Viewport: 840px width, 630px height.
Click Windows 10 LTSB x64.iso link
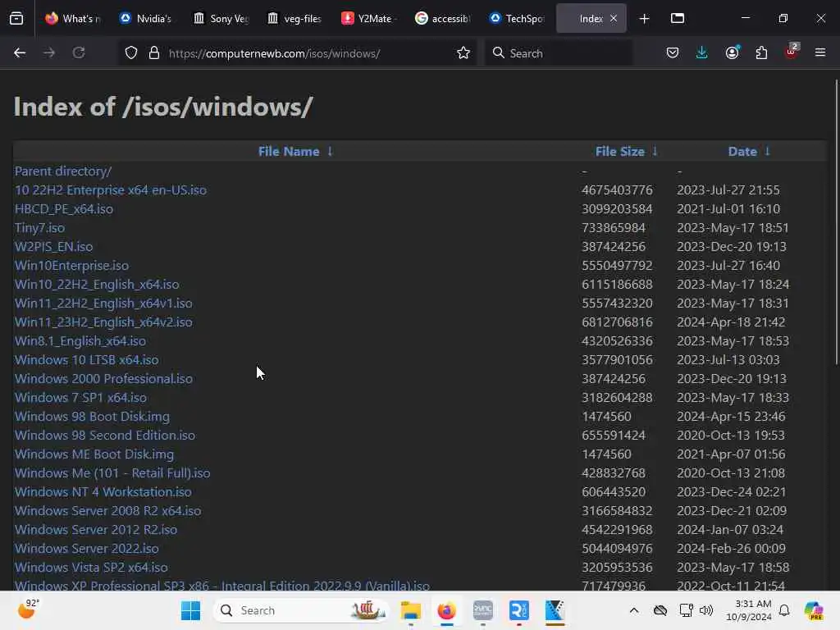[86, 360]
